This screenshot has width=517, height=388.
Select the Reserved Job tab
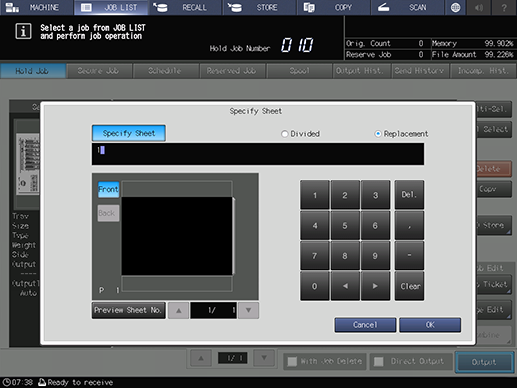[232, 71]
